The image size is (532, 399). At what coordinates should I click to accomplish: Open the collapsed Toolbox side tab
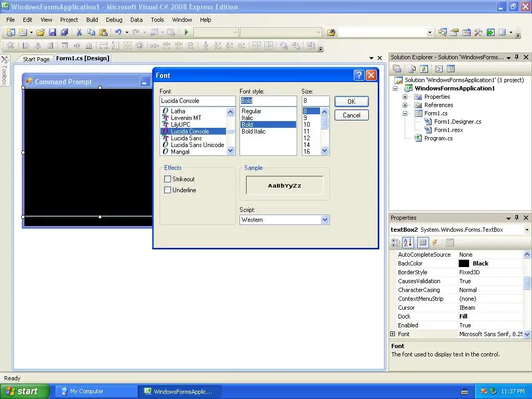pos(5,70)
